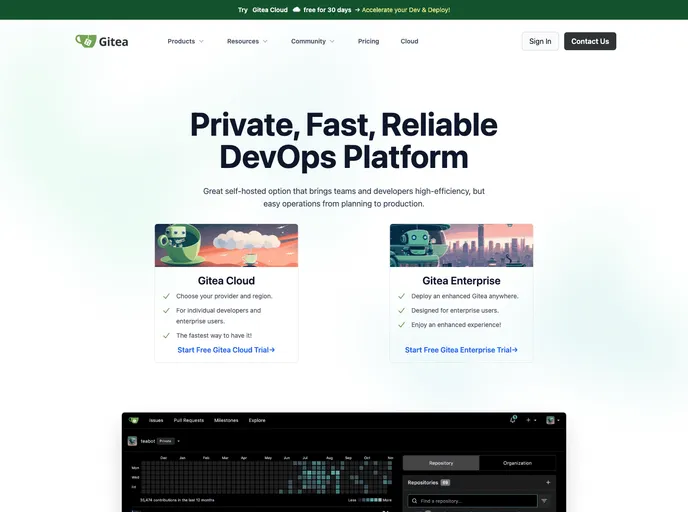
Task: Expand the teabot user switcher dropdown
Action: coord(179,441)
